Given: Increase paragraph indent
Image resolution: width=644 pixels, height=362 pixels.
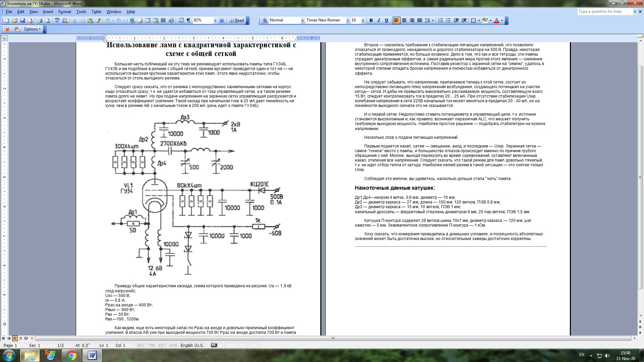Looking at the screenshot, I should click(464, 20).
